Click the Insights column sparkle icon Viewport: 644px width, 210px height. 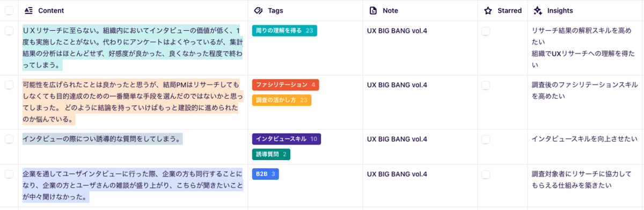click(x=538, y=10)
